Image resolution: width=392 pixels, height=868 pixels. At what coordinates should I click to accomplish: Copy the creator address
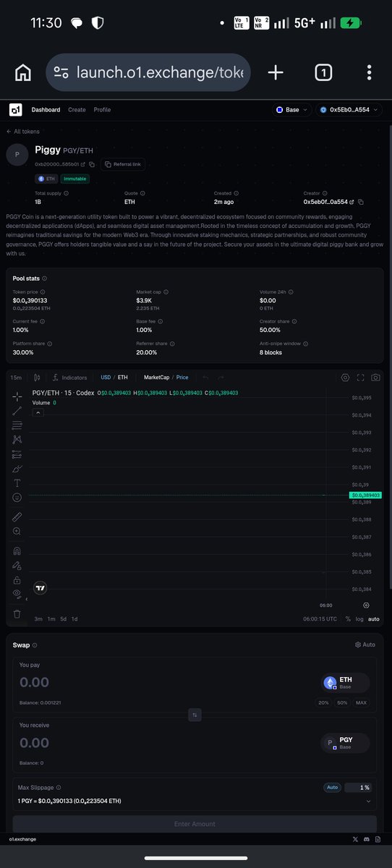tap(361, 202)
